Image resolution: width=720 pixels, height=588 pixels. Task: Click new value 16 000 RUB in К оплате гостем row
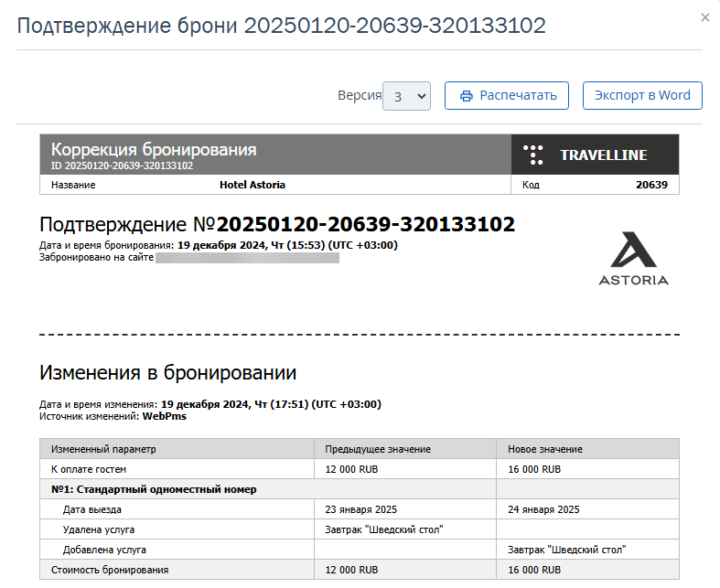point(534,469)
